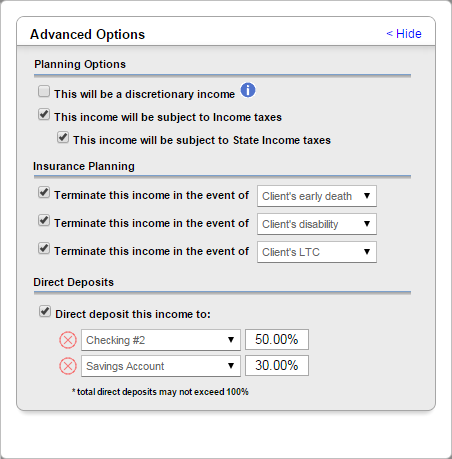Remove the Savings Account deposit row
The width and height of the screenshot is (452, 459).
[x=68, y=366]
